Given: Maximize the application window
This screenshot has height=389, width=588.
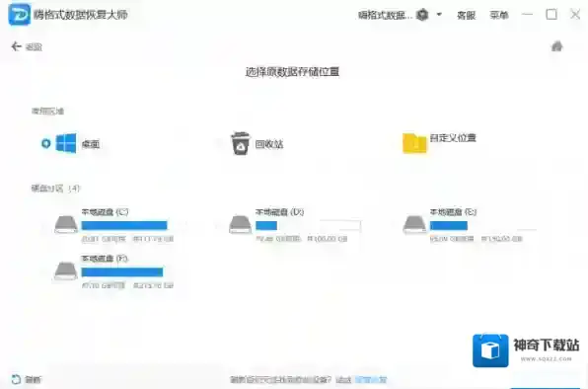Looking at the screenshot, I should point(551,15).
